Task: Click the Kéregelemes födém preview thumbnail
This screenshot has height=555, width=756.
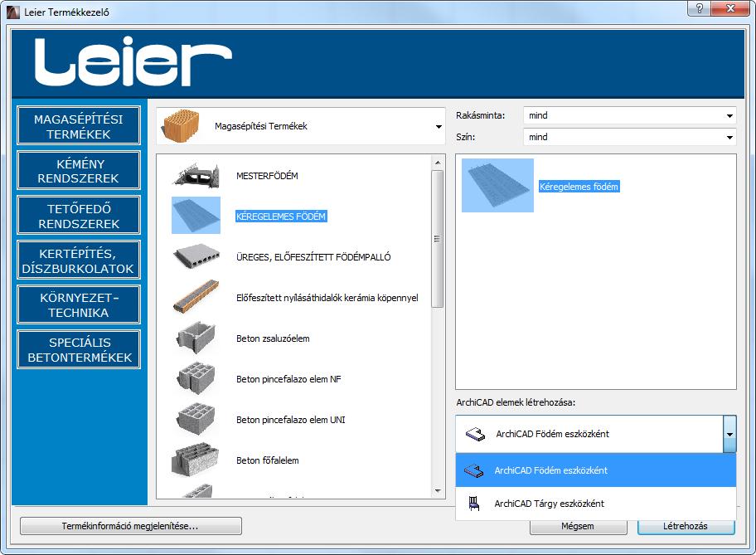Action: (497, 185)
